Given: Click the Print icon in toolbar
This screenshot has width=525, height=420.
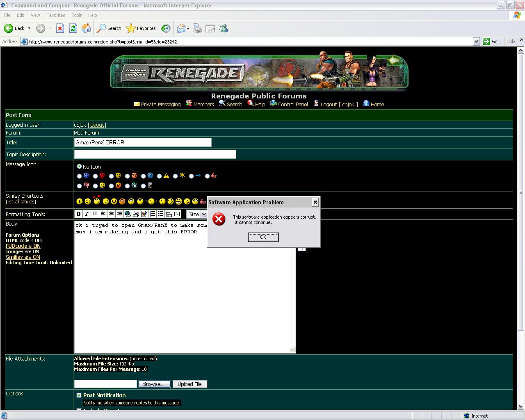Looking at the screenshot, I should point(197,28).
